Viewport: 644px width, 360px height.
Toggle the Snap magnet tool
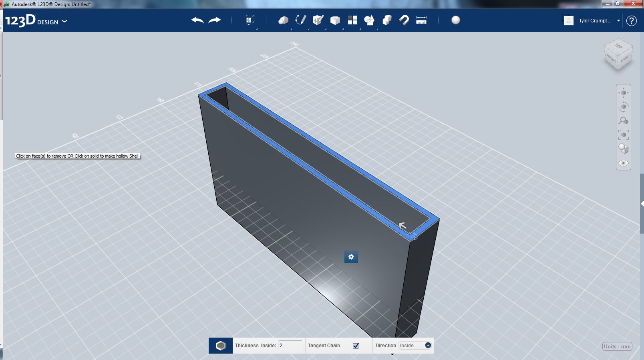pyautogui.click(x=404, y=20)
